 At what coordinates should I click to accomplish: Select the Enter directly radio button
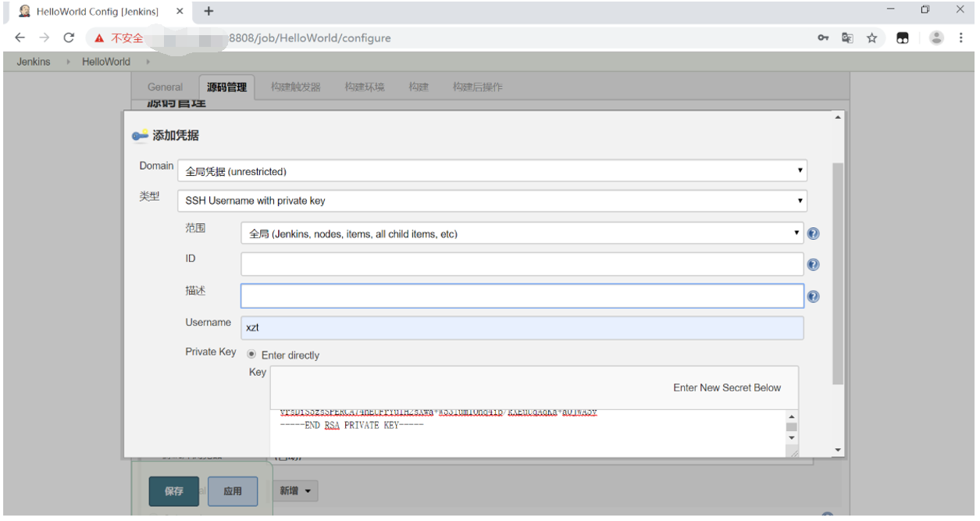251,354
